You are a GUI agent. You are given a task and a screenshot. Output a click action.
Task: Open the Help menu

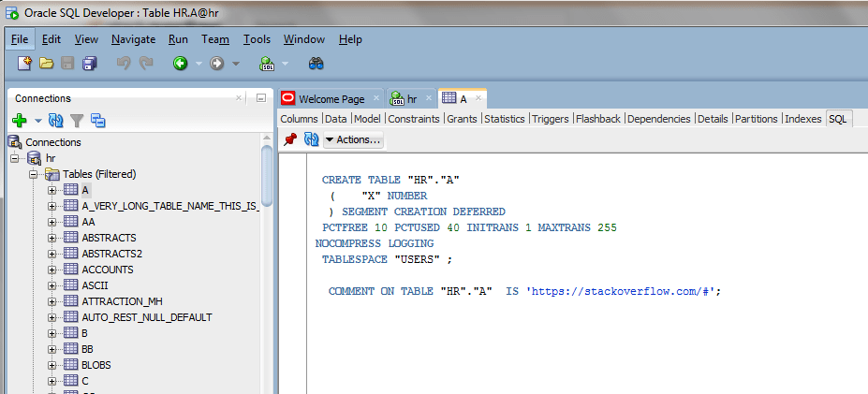click(350, 39)
